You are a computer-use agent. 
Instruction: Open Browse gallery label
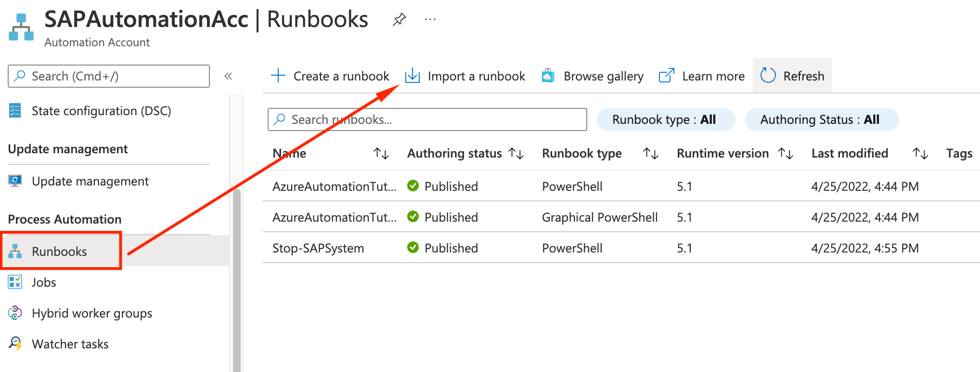click(604, 76)
